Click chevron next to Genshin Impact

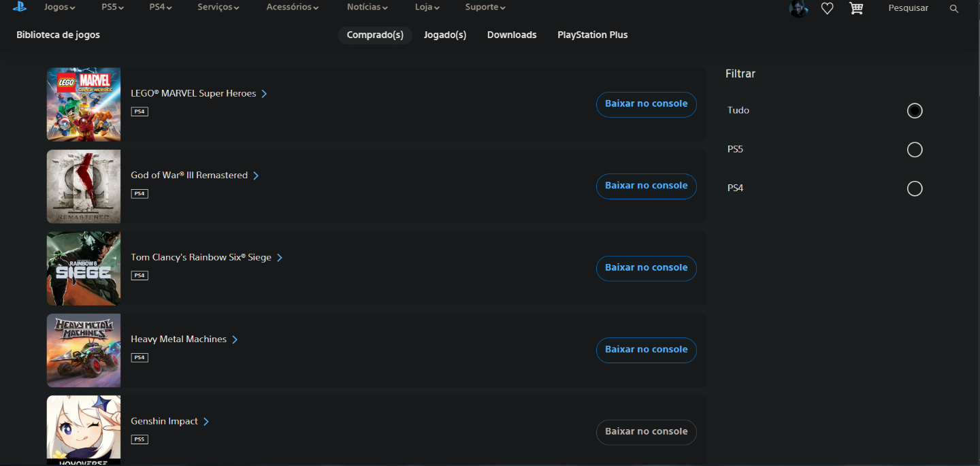coord(206,422)
